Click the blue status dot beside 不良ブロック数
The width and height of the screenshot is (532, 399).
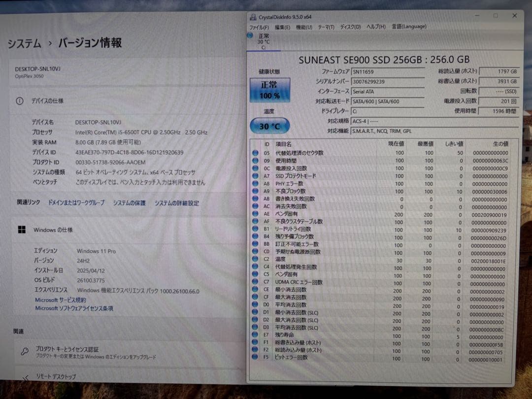point(254,191)
